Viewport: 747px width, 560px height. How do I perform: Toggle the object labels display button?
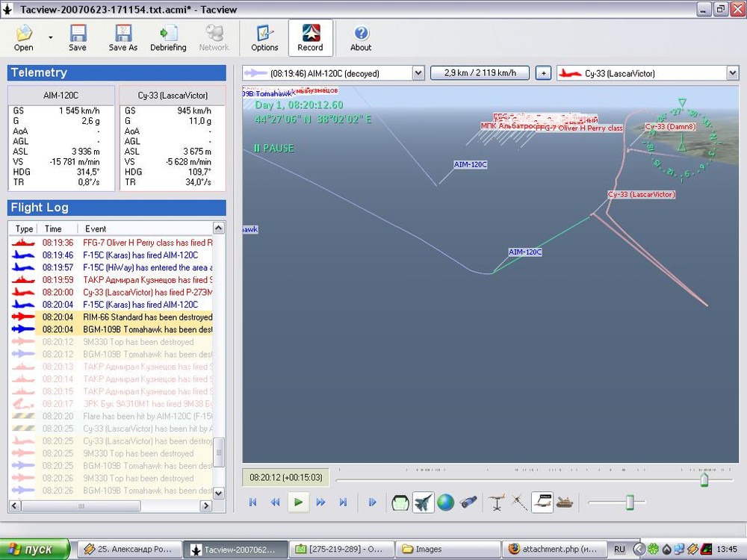[542, 503]
